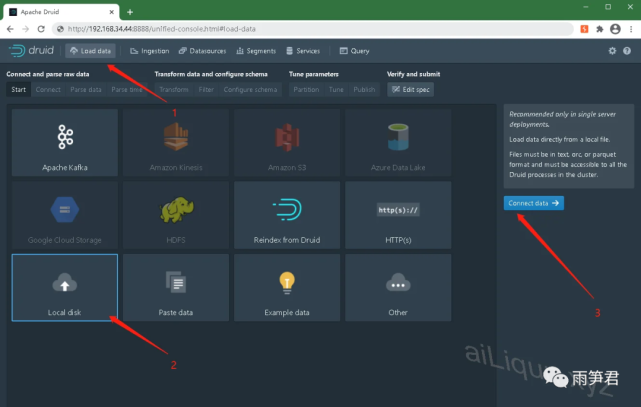Image resolution: width=641 pixels, height=407 pixels.
Task: Open the Datasources view
Action: coord(202,51)
